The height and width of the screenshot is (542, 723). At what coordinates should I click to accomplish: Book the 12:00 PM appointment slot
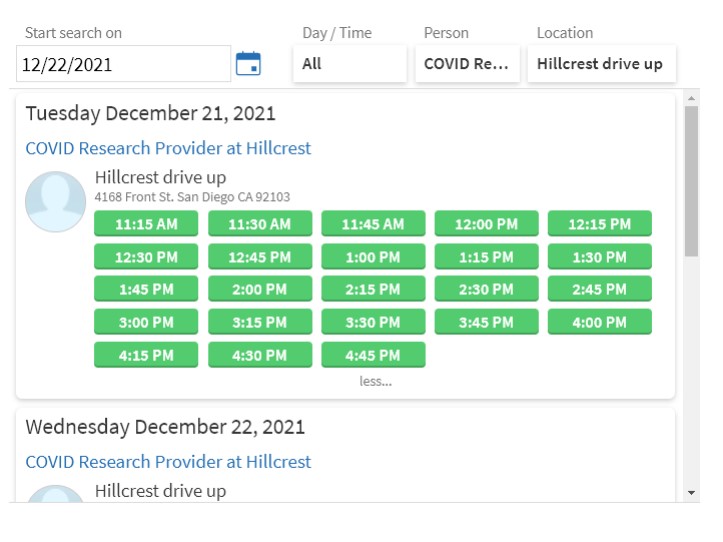tap(486, 224)
